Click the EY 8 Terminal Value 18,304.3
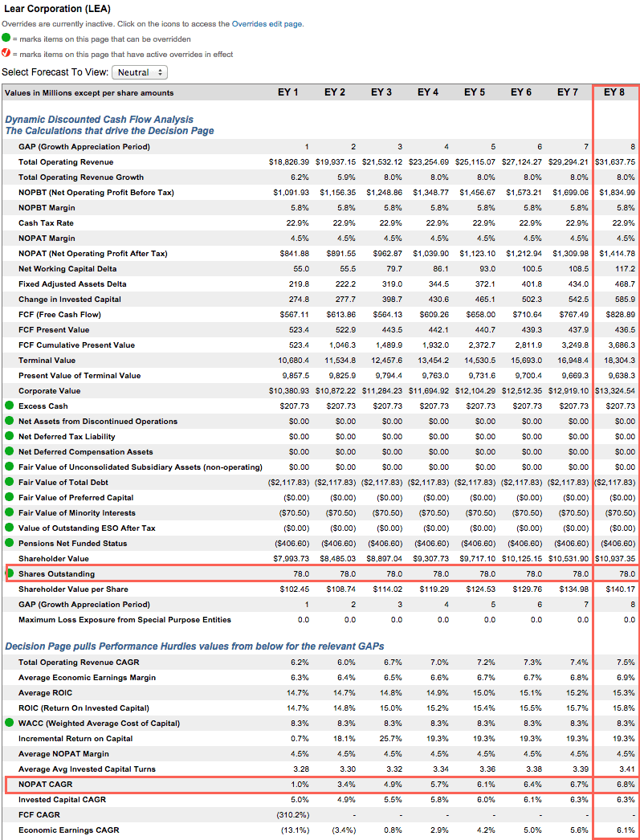 (618, 360)
